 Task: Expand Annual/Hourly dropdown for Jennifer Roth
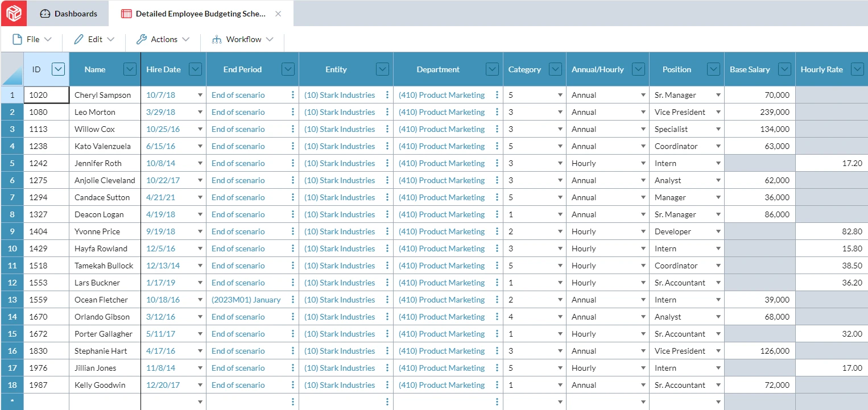(x=643, y=163)
